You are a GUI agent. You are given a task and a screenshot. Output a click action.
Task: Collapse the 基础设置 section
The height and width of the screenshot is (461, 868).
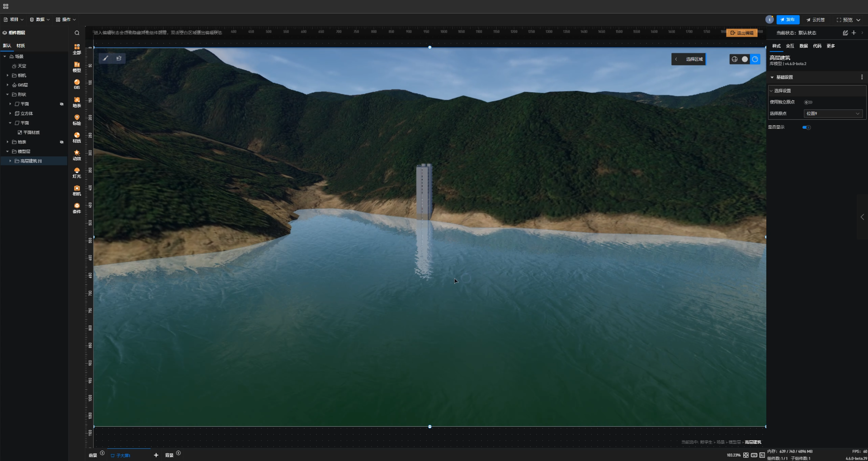click(772, 77)
